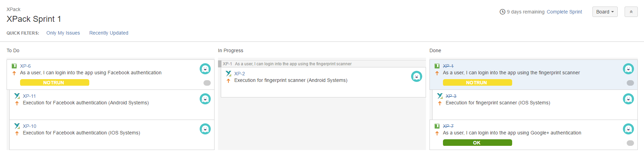Apply the Only My Issues quick filter

pyautogui.click(x=63, y=33)
